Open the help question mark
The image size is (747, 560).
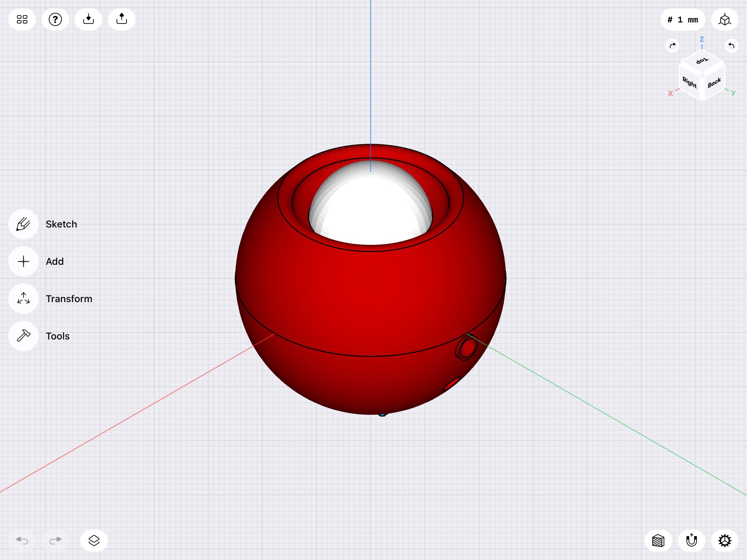(x=55, y=19)
